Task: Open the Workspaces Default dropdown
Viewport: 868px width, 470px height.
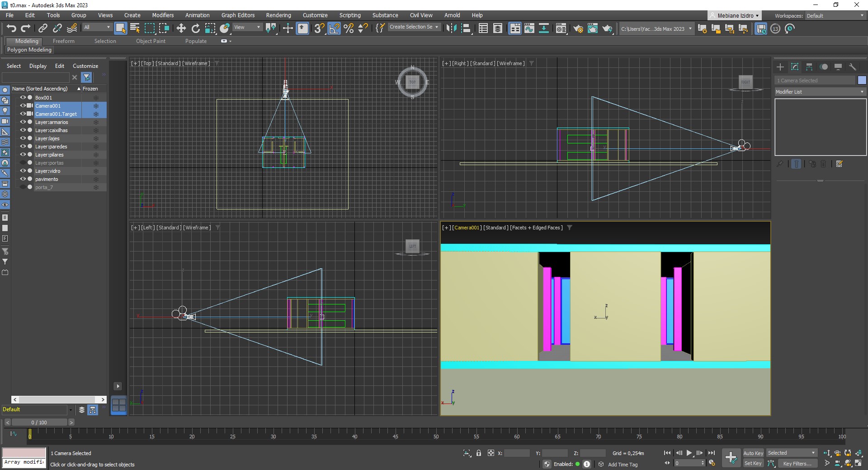Action: [x=835, y=16]
